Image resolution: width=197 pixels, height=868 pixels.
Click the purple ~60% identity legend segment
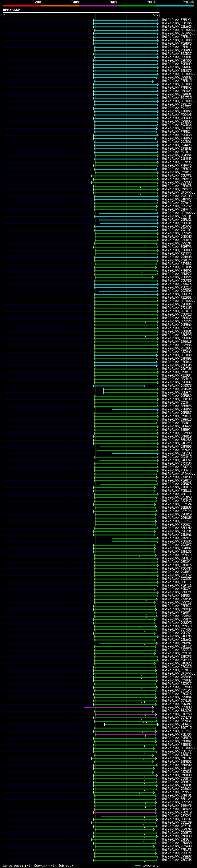pos(99,6)
